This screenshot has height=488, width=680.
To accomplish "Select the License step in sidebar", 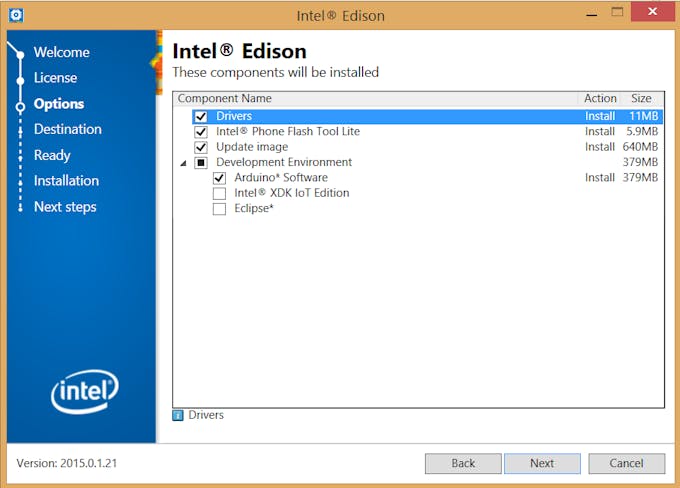I will coord(56,78).
